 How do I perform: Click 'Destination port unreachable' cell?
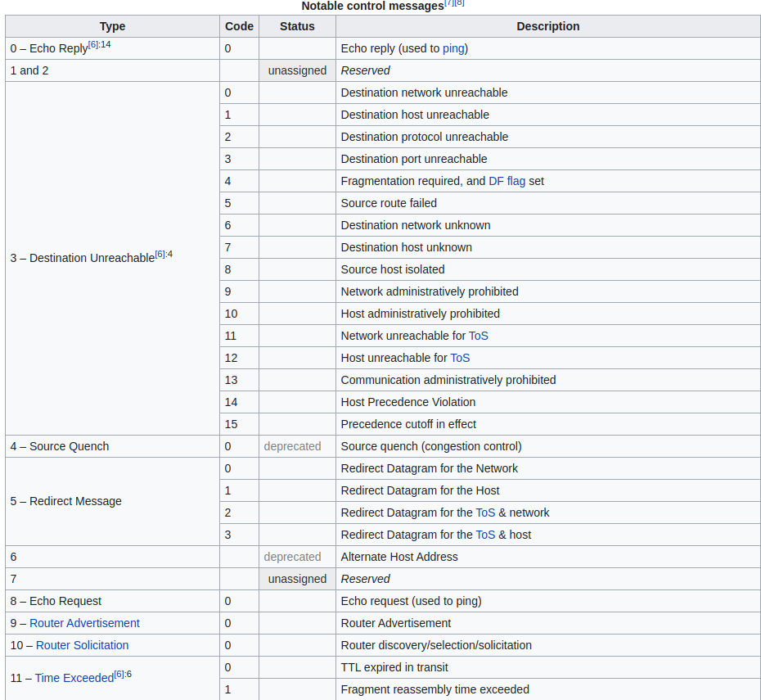point(548,159)
